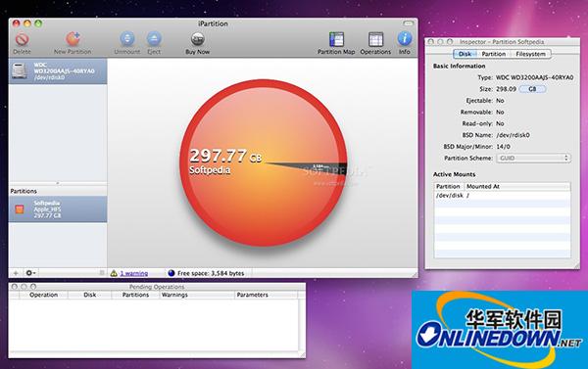Close the iPartition window via red button
The height and width of the screenshot is (369, 588).
16,23
